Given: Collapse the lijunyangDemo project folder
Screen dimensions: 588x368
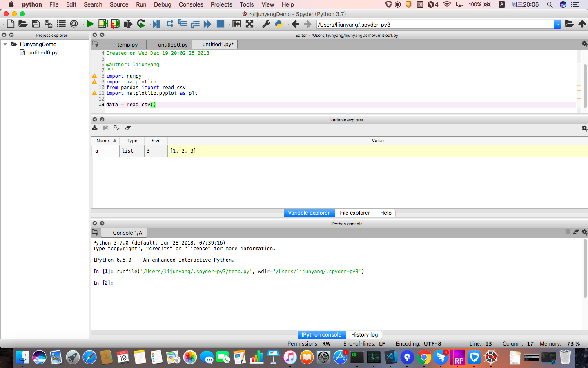Looking at the screenshot, I should (x=5, y=44).
